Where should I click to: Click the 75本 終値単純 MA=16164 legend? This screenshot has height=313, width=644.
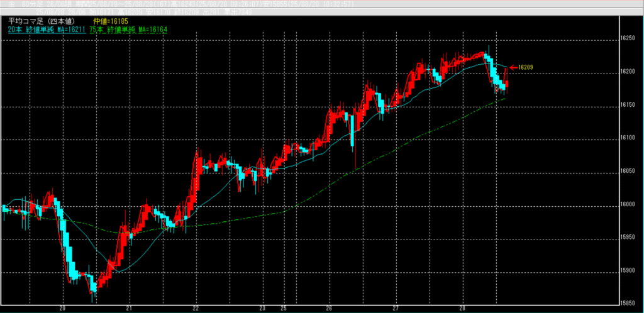pyautogui.click(x=129, y=30)
